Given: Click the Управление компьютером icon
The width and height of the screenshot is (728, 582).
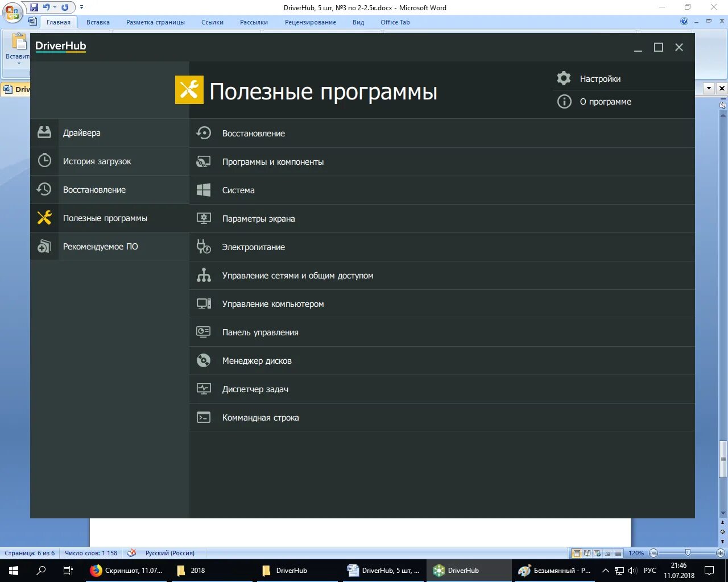Looking at the screenshot, I should click(x=204, y=304).
